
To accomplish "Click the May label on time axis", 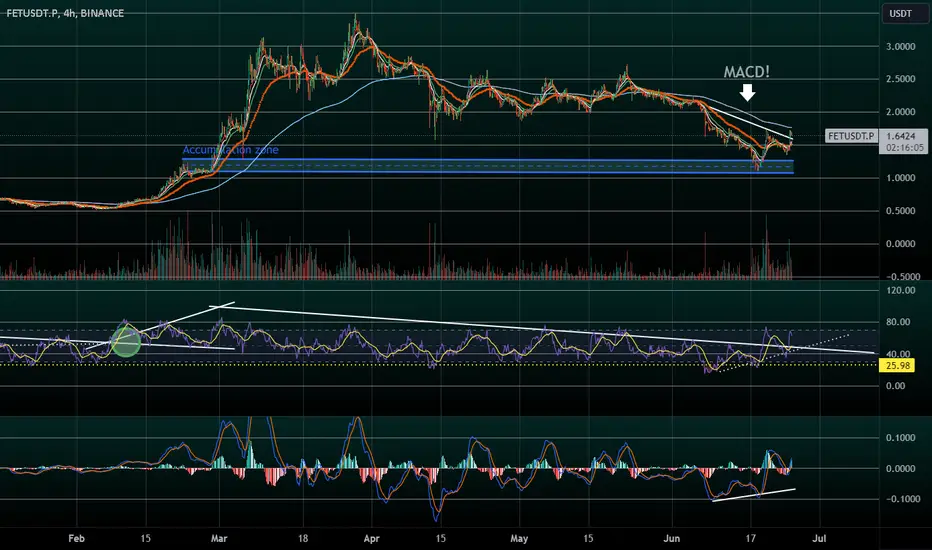I will (x=519, y=539).
